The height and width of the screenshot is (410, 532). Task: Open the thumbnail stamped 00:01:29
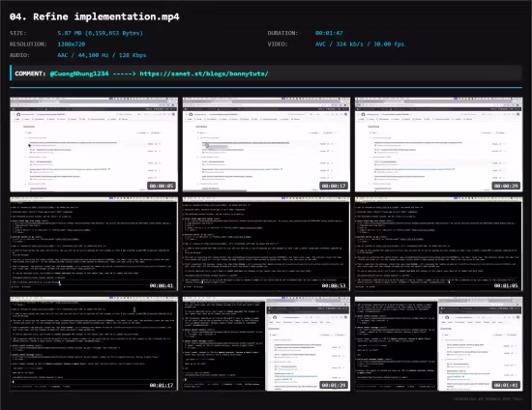(266, 343)
